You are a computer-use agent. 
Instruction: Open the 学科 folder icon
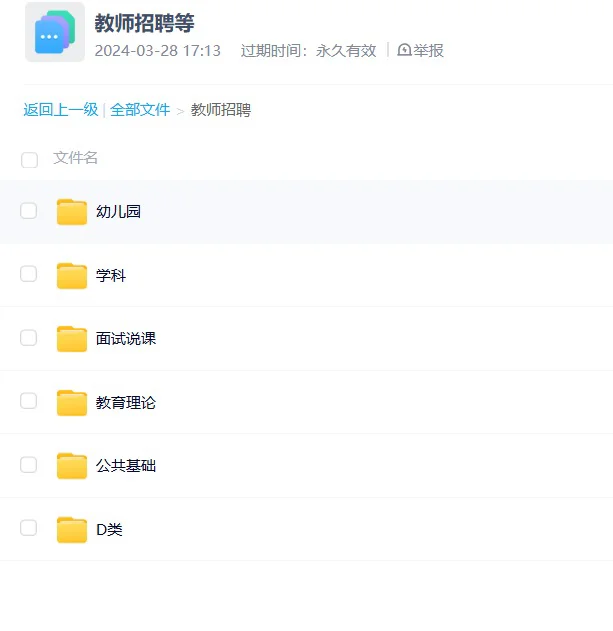(x=72, y=276)
